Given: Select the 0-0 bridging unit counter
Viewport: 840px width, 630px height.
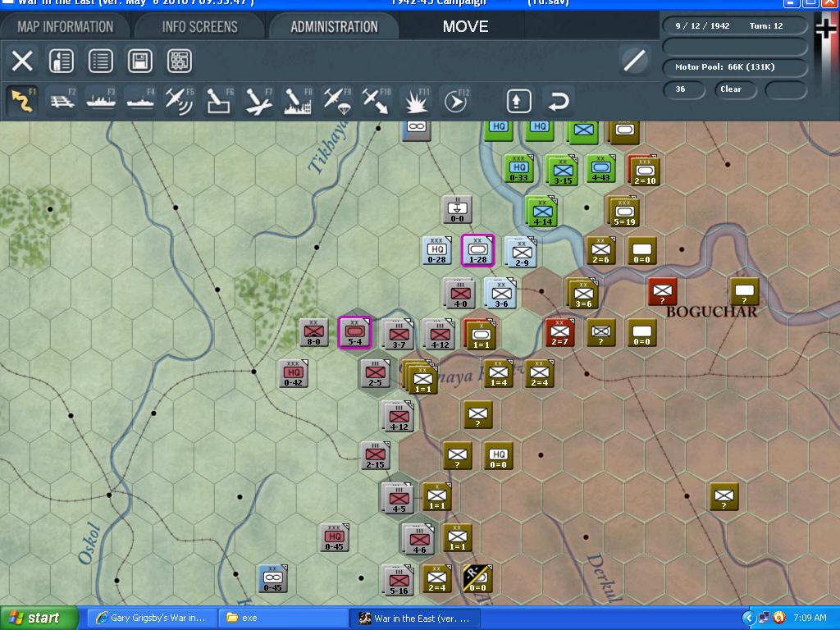Looking at the screenshot, I should point(457,209).
